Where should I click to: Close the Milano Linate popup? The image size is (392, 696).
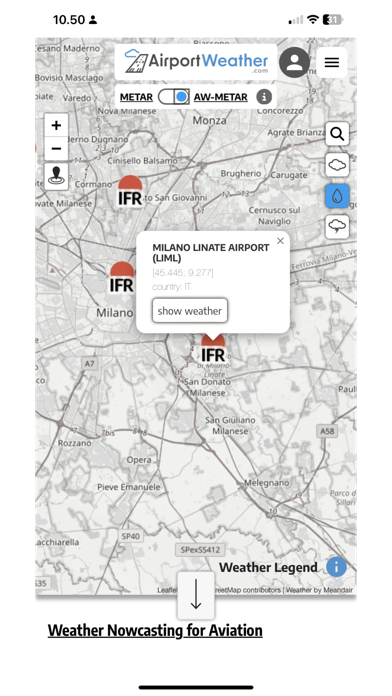coord(280,241)
